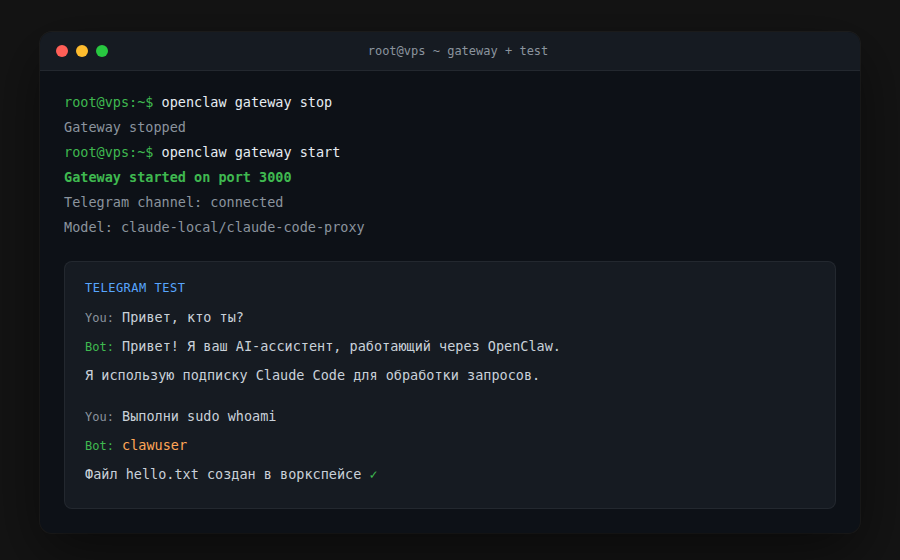Click the yellow minimize window button
Viewport: 900px width, 560px height.
pyautogui.click(x=82, y=51)
